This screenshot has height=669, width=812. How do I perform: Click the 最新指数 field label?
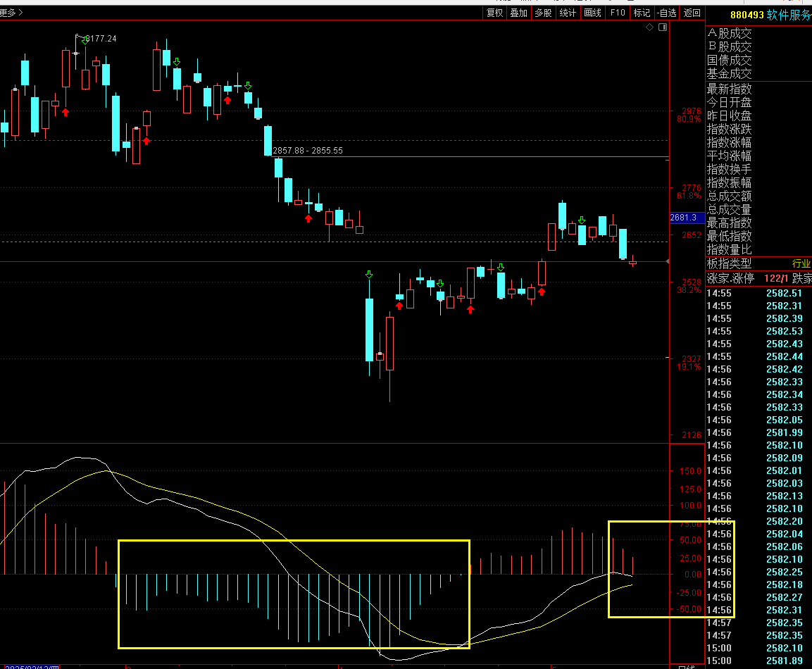pyautogui.click(x=729, y=89)
